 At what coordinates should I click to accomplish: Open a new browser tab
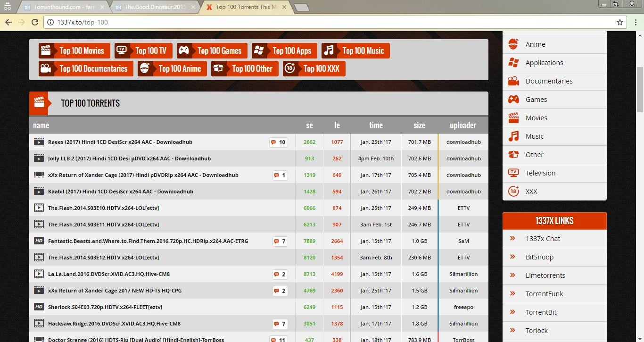pos(301,7)
